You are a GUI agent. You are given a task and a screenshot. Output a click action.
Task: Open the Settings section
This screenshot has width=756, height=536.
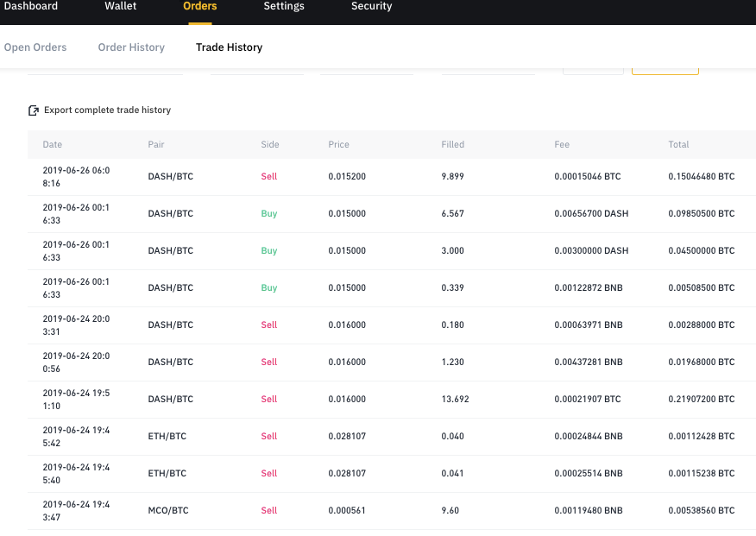click(x=283, y=6)
